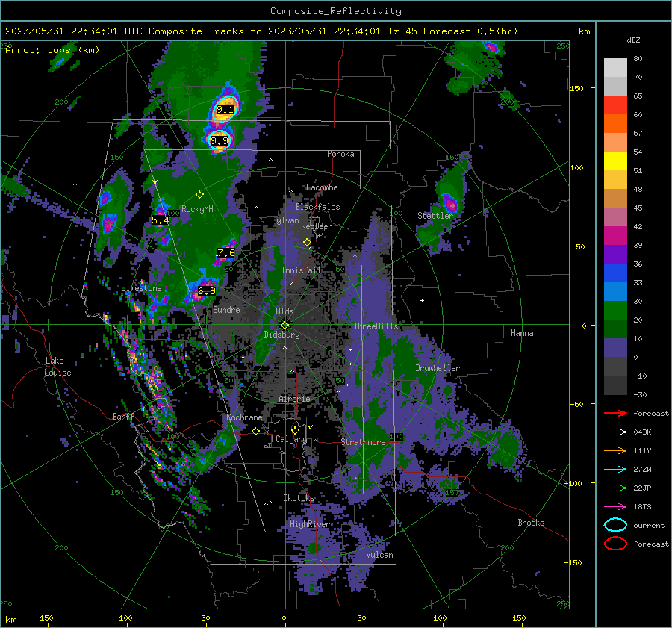Click the Vulcan city label

tap(379, 555)
